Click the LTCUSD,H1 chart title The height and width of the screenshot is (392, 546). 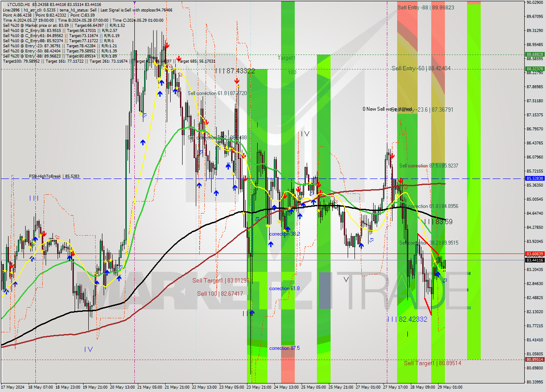(x=18, y=4)
